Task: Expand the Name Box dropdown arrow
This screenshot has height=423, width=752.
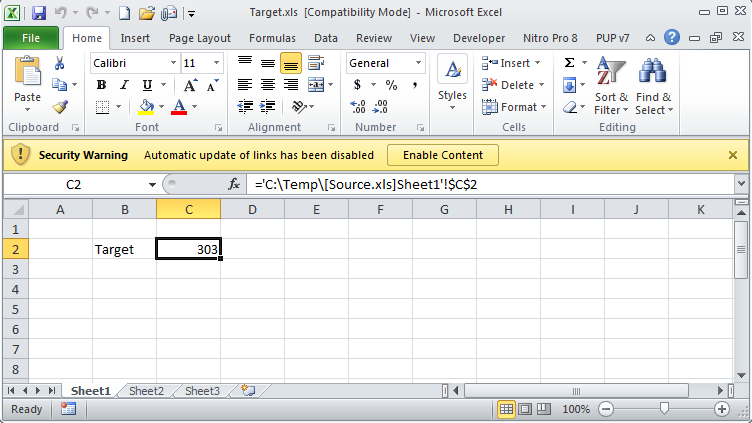Action: [152, 185]
